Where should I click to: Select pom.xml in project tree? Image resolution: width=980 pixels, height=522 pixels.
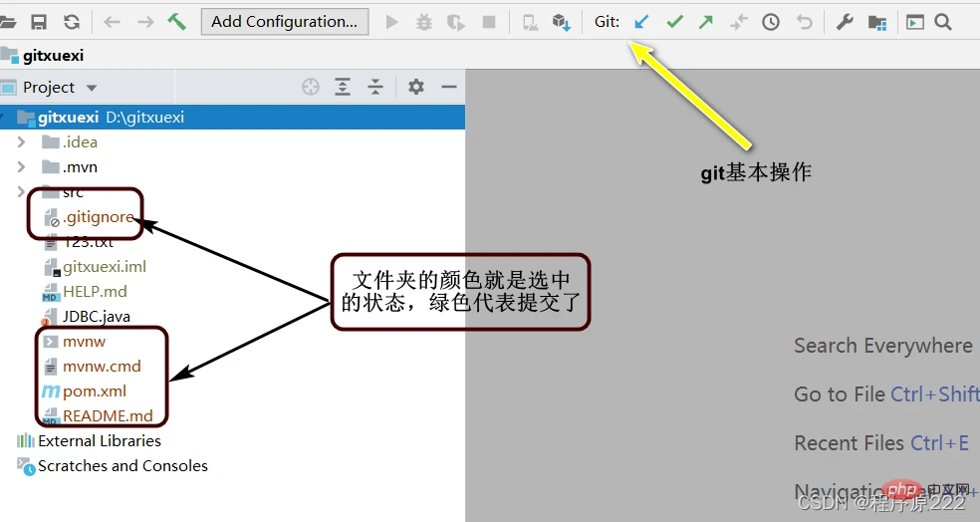[94, 391]
